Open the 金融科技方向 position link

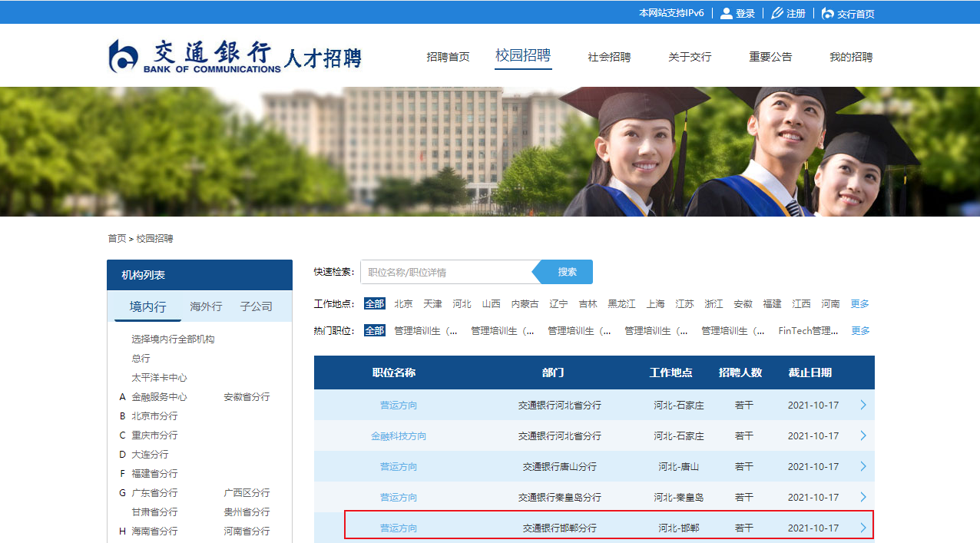coord(399,436)
